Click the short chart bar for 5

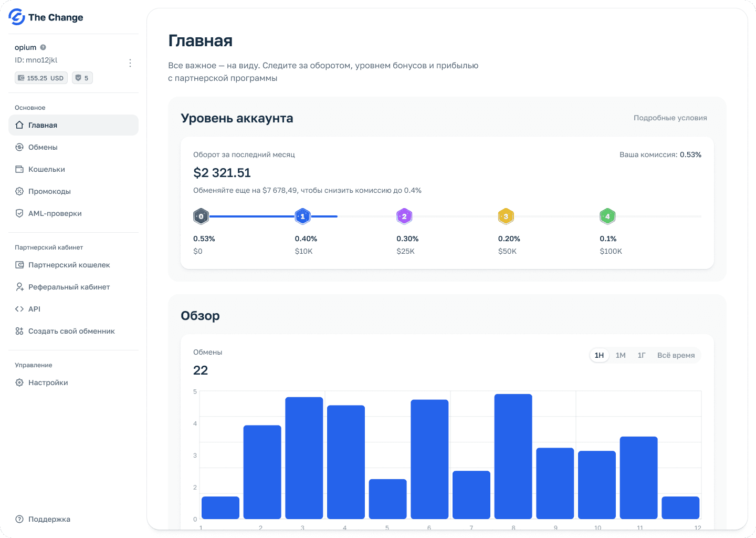(x=388, y=499)
